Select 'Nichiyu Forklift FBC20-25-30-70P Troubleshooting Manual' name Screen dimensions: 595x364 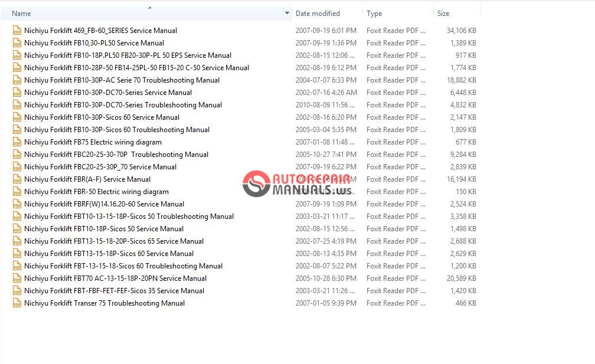click(116, 155)
